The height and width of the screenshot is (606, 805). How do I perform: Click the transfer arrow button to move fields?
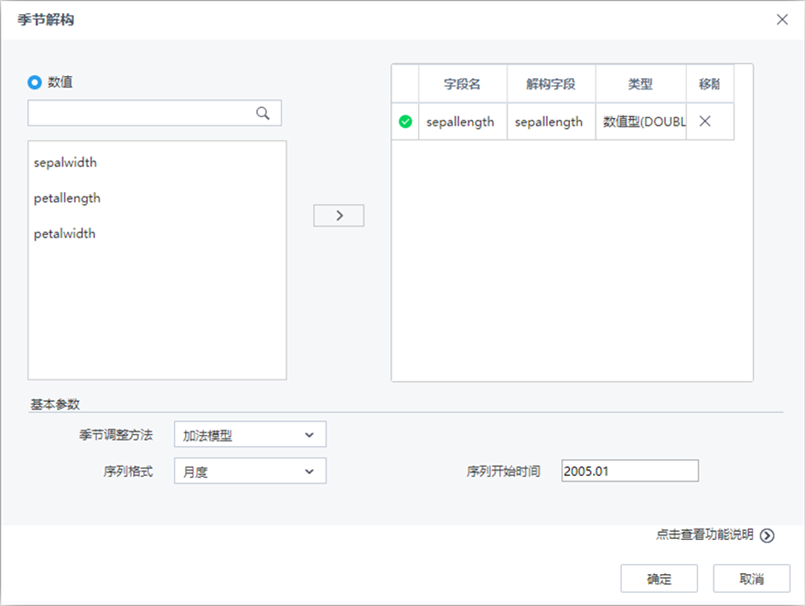340,215
